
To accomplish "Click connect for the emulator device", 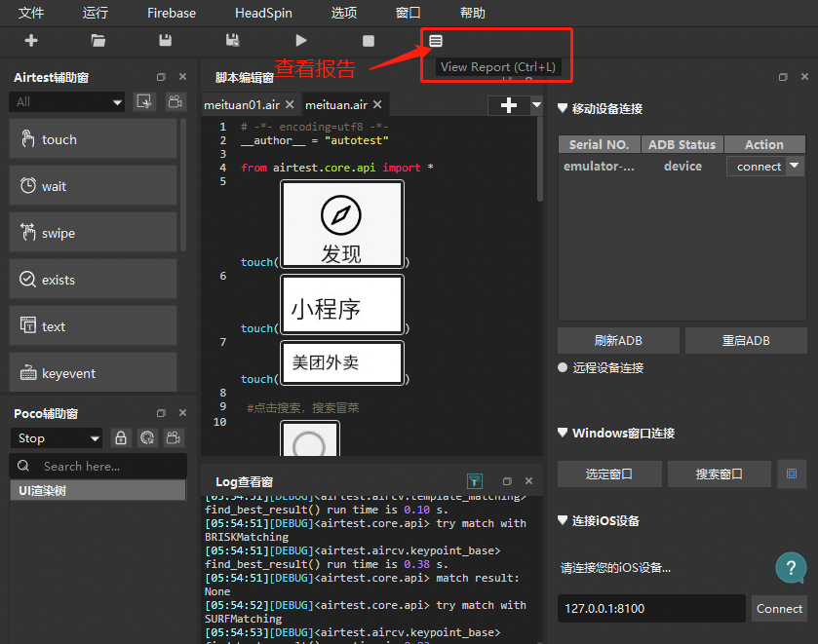I will click(x=759, y=167).
